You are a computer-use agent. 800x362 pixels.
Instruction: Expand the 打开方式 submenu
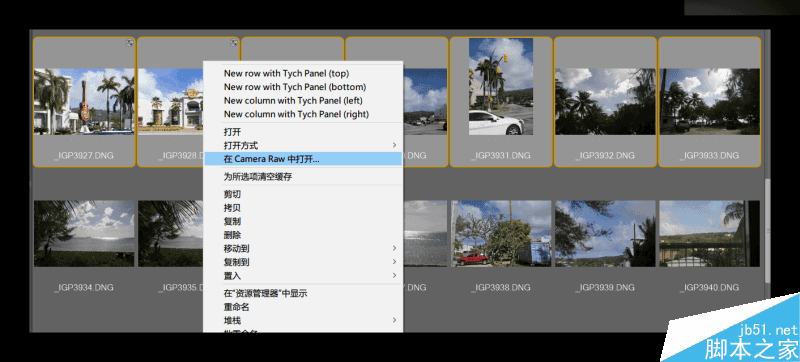click(303, 145)
